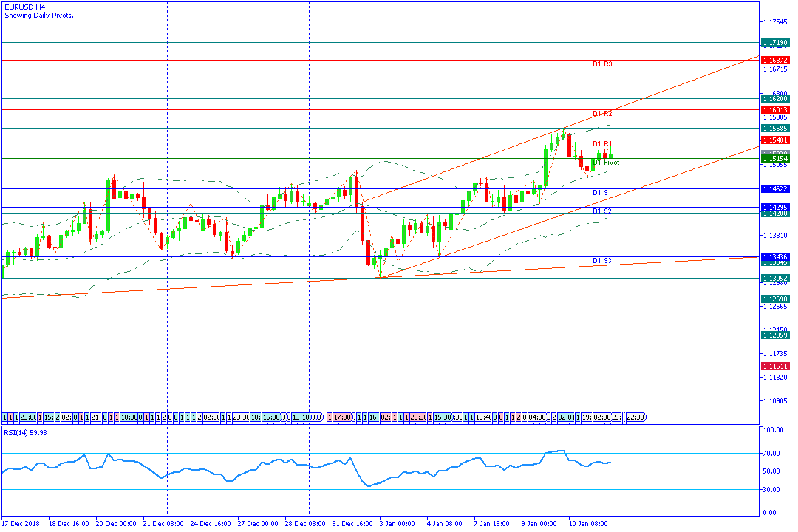Click the 17 Dec 2018 date label
The image size is (798, 532).
click(21, 524)
